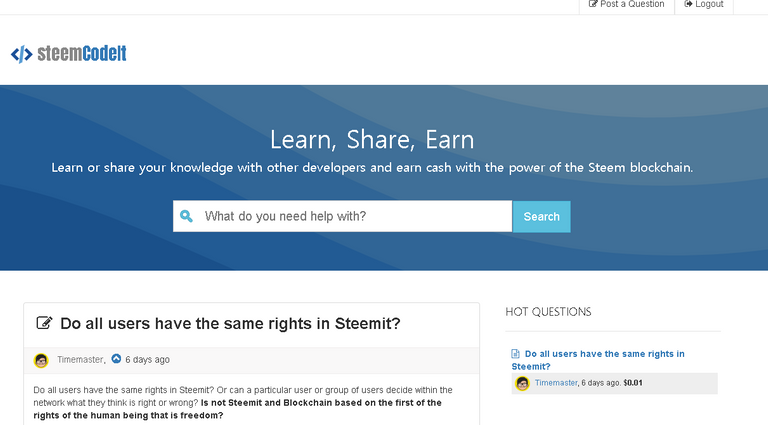Focus the 'What do you need help with?' field
This screenshot has width=768, height=425.
pyautogui.click(x=350, y=216)
